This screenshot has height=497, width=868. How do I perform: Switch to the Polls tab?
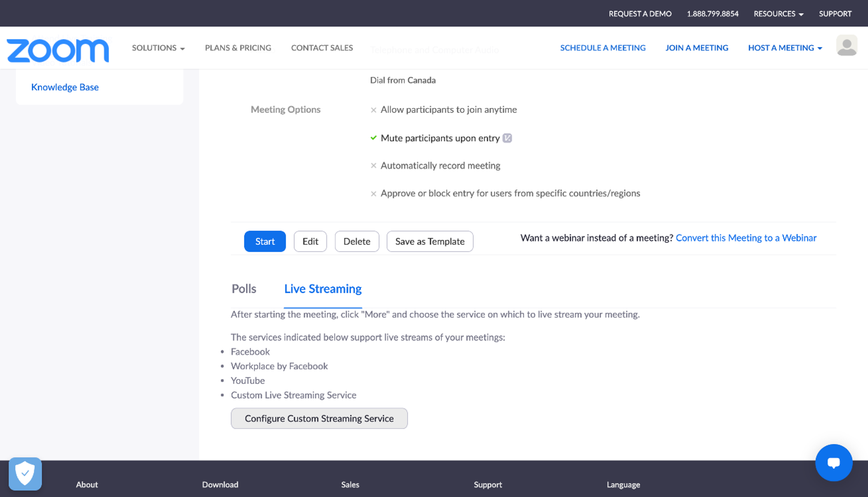244,289
